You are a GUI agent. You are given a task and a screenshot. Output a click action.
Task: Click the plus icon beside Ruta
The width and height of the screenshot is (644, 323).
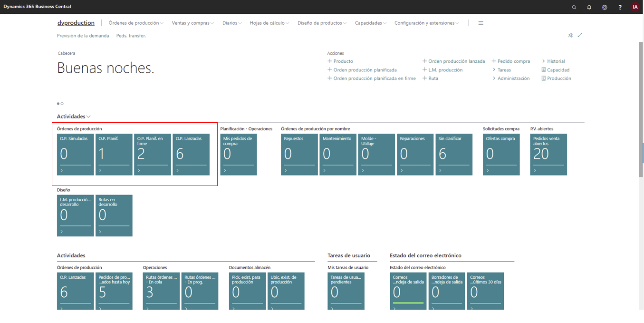pyautogui.click(x=425, y=78)
